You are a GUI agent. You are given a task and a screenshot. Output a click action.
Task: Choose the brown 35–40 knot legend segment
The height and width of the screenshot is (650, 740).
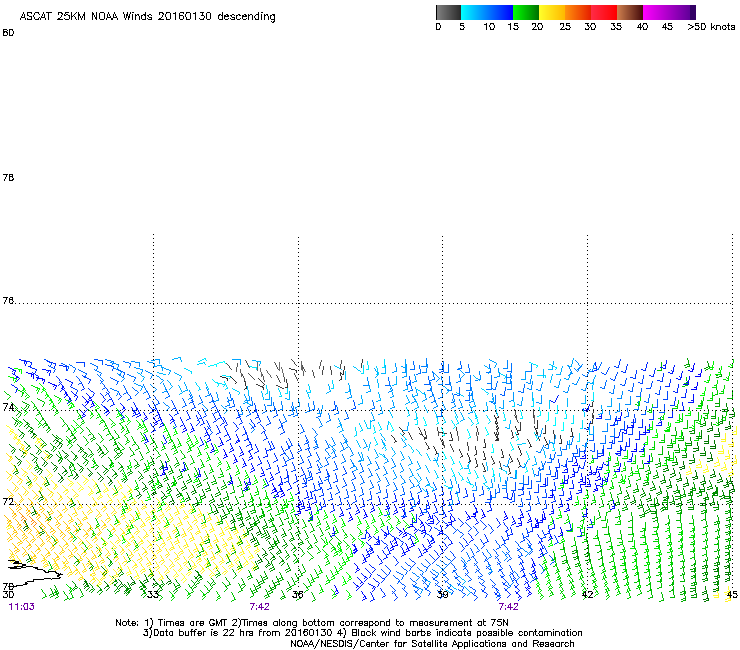pos(630,12)
